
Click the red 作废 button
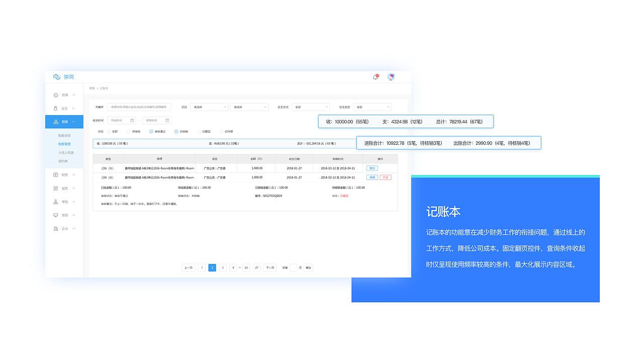coord(385,177)
